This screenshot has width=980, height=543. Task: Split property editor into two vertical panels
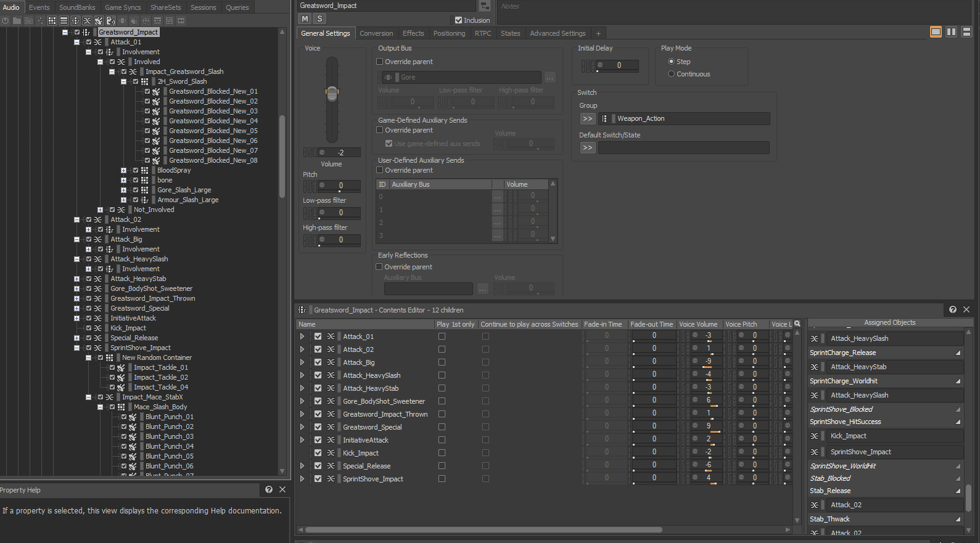[x=951, y=32]
